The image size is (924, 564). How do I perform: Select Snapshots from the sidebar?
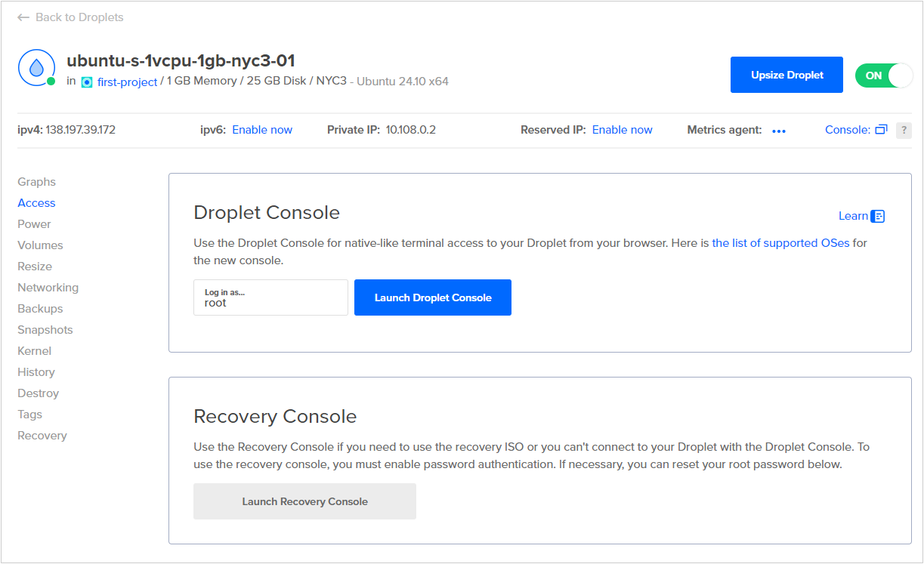pyautogui.click(x=45, y=329)
